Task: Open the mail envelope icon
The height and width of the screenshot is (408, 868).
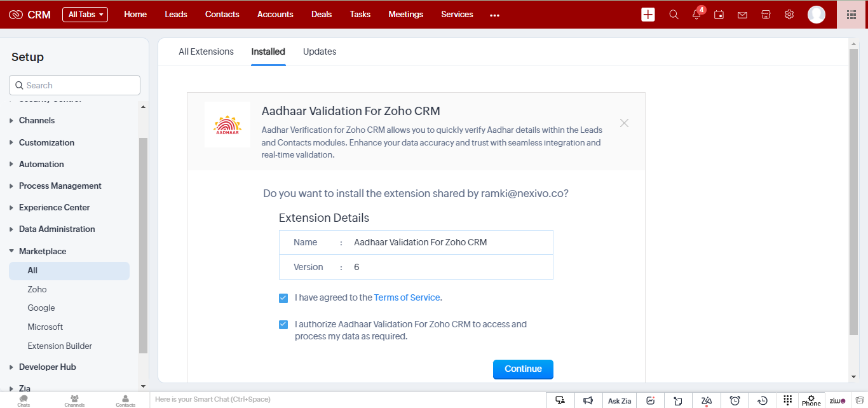Action: [x=742, y=15]
